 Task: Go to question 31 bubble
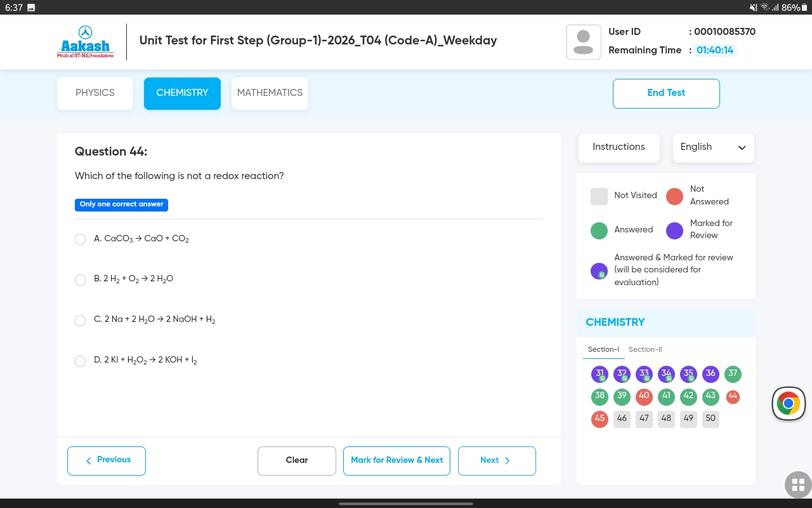pos(599,374)
